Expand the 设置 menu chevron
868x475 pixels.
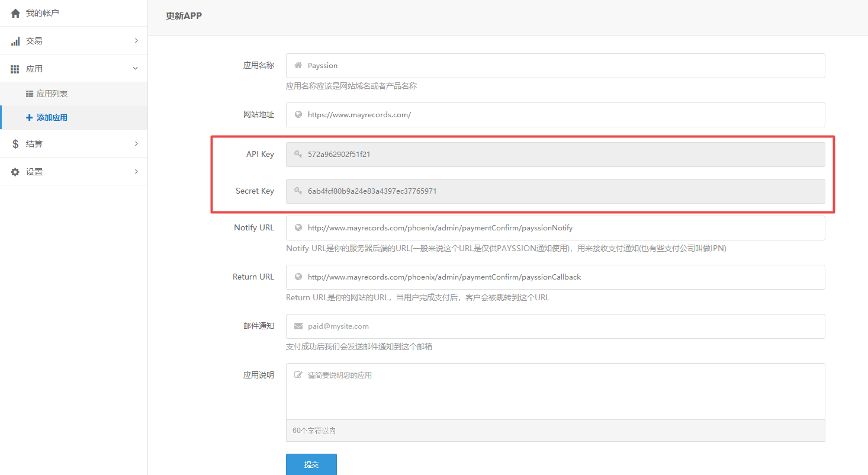[136, 171]
